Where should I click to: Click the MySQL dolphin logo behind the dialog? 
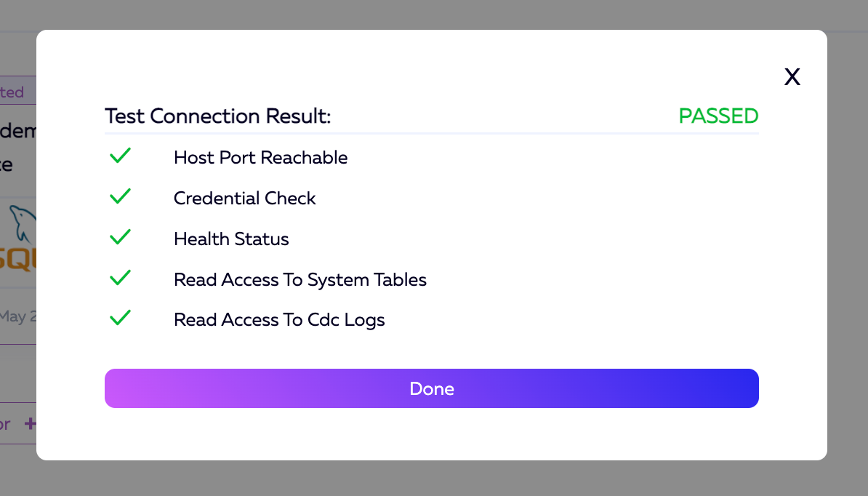(22, 224)
